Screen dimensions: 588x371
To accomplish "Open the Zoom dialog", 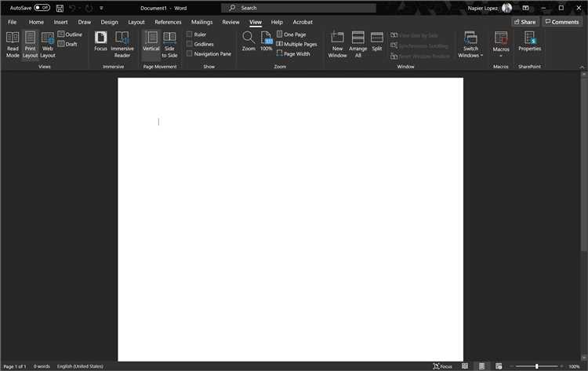I will point(249,42).
